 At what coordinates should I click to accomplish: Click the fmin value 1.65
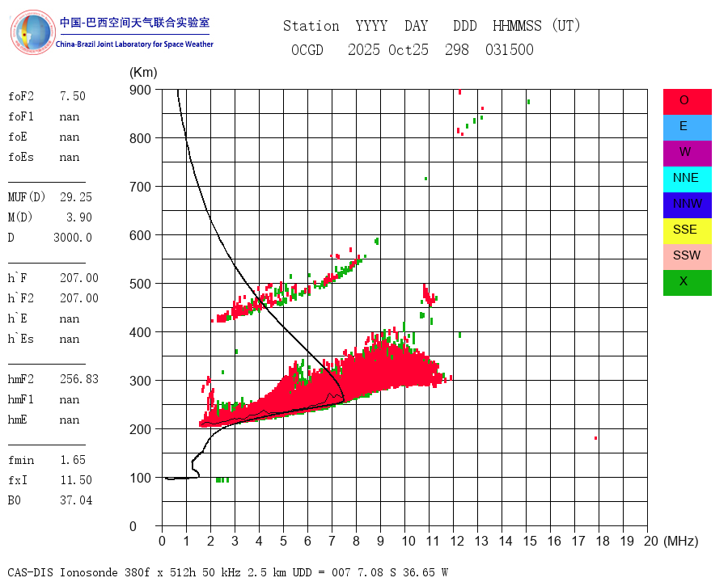click(x=73, y=460)
